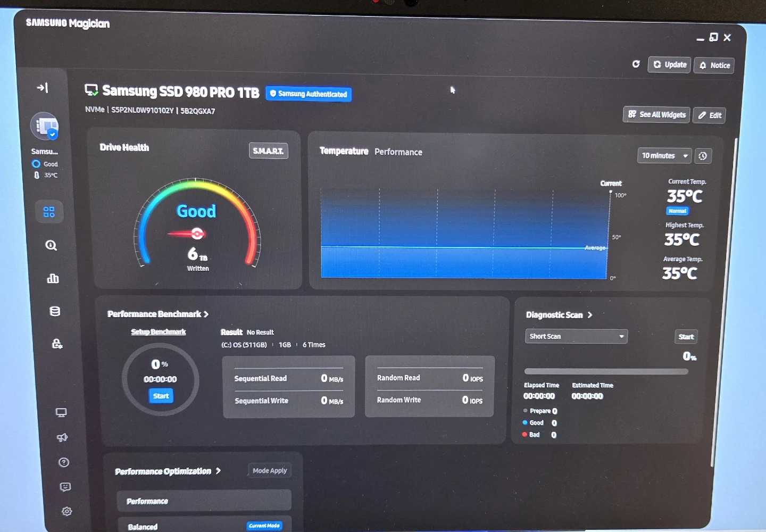
Task: Click the Current Mode badge on Balanced
Action: pos(264,526)
